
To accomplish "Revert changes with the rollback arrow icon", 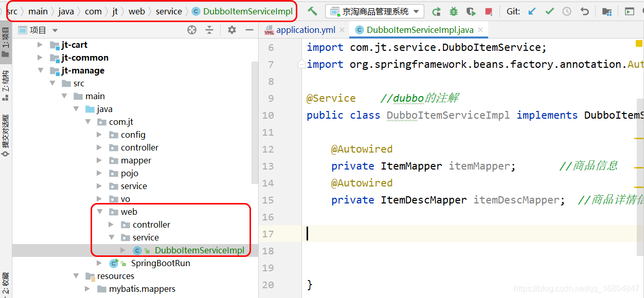I will (x=584, y=11).
